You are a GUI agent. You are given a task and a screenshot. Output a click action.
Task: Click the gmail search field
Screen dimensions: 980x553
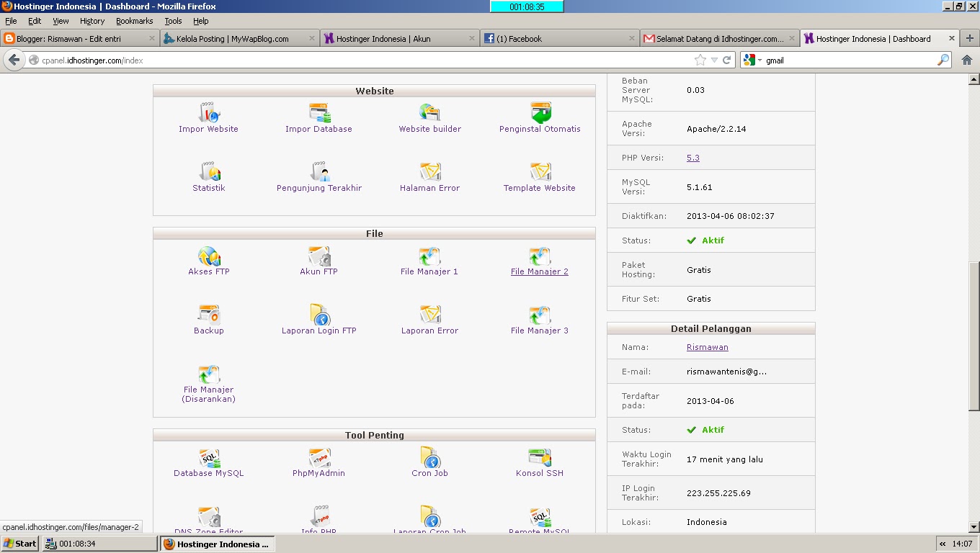[x=849, y=60]
